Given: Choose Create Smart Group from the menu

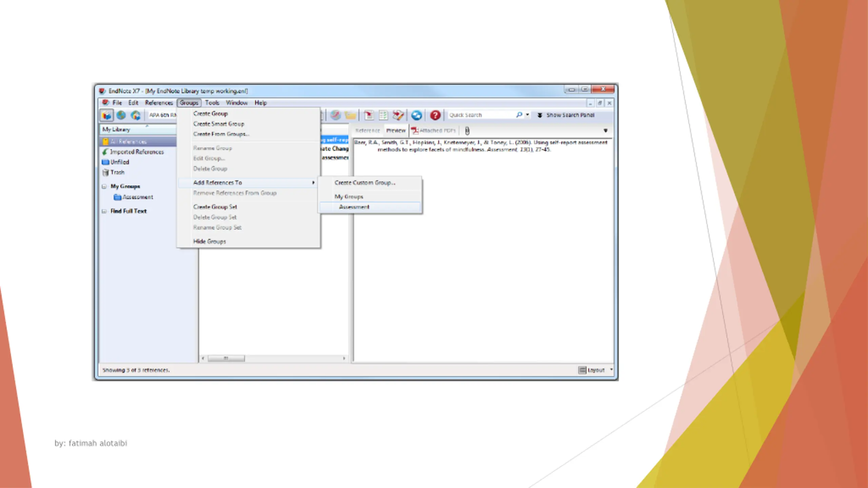Looking at the screenshot, I should coord(219,124).
